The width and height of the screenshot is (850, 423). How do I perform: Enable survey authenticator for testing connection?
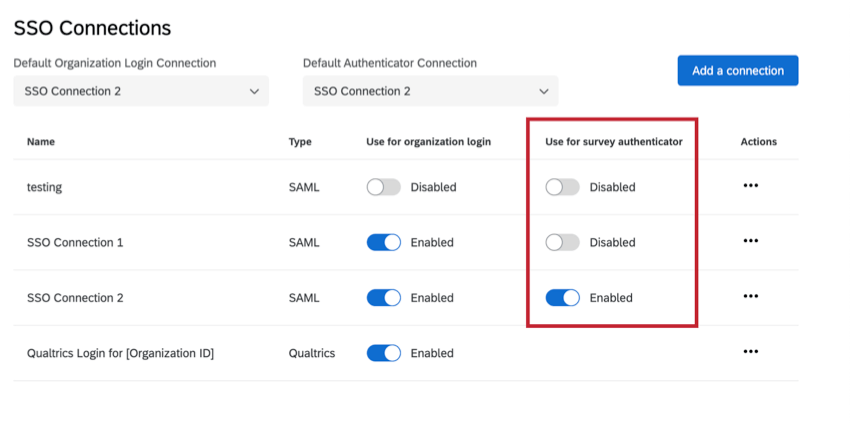tap(562, 187)
